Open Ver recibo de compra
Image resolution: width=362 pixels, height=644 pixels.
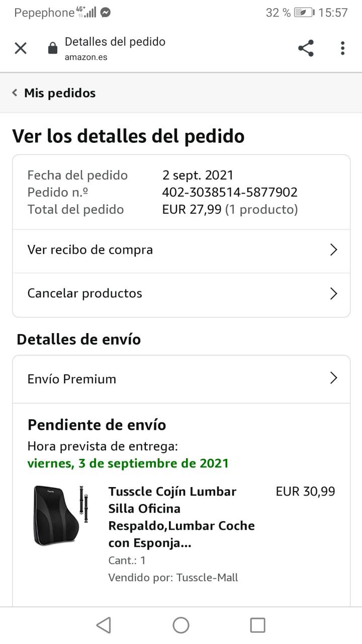click(x=90, y=250)
